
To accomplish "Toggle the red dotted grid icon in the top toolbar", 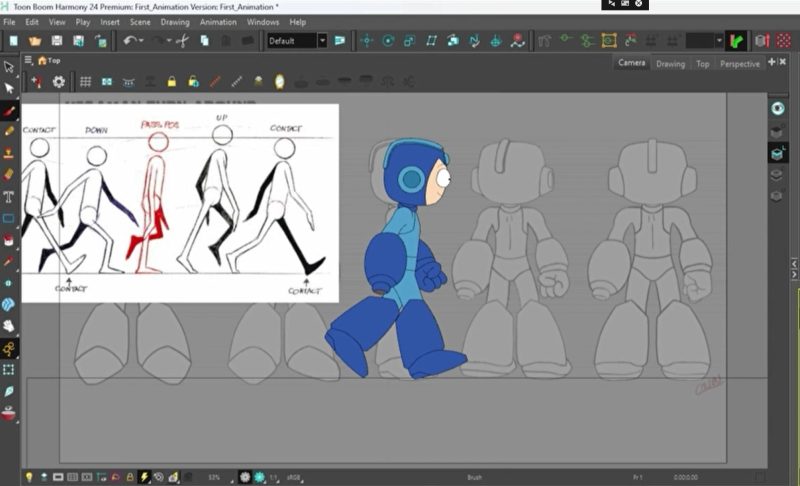I will tap(783, 41).
